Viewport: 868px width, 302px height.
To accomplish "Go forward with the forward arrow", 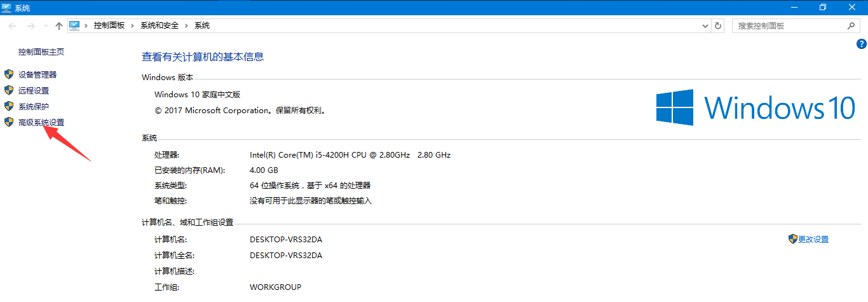I will pos(31,26).
